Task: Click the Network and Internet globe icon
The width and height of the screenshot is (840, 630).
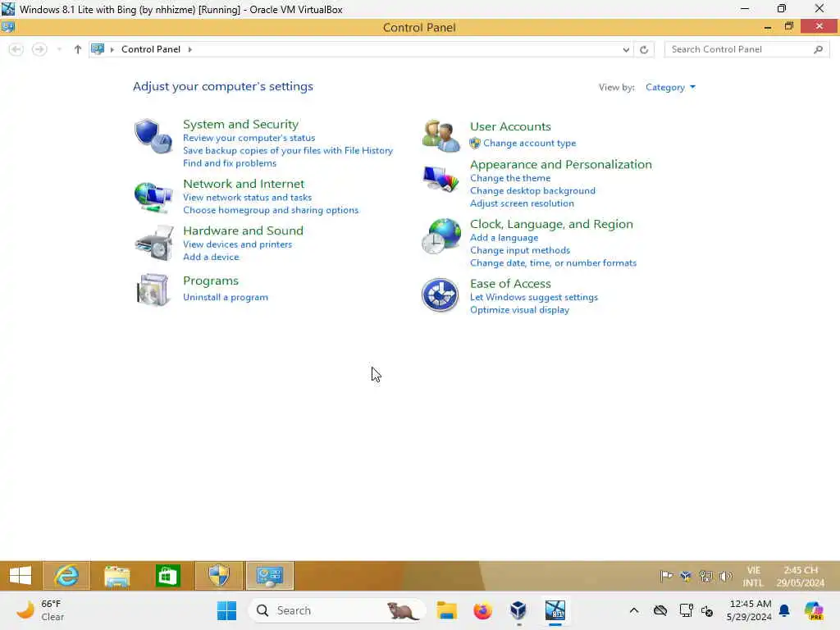Action: pos(153,197)
